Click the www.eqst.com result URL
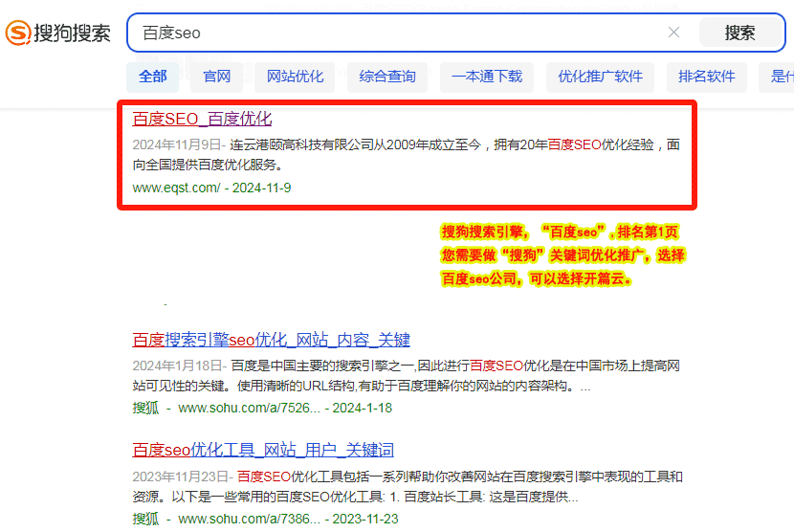This screenshot has width=794, height=532. (177, 188)
